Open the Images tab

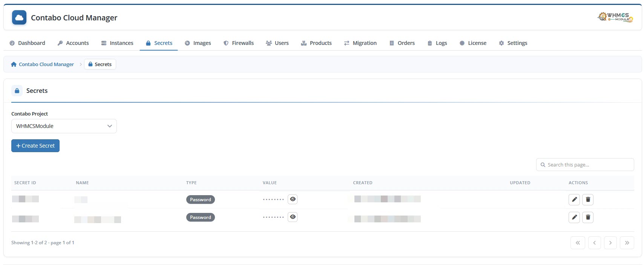[x=198, y=43]
